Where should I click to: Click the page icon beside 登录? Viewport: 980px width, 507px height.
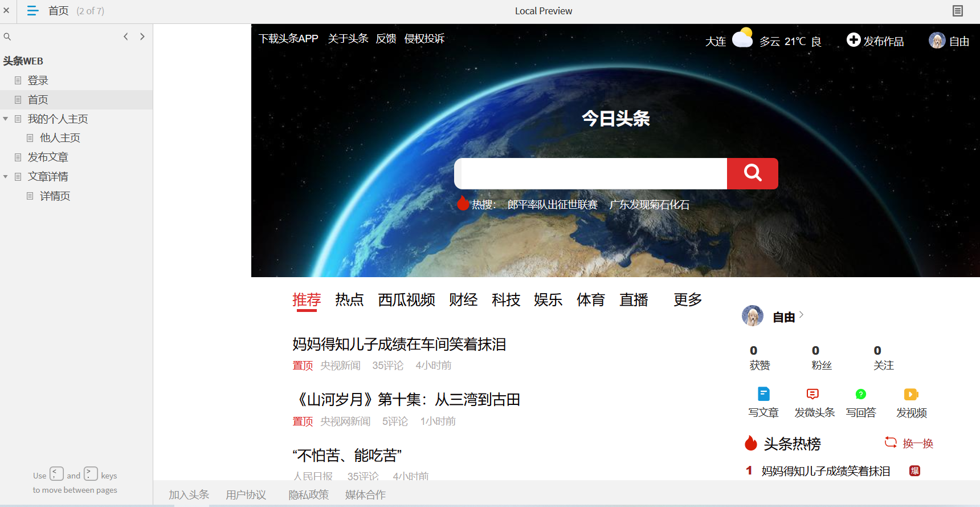pyautogui.click(x=18, y=80)
